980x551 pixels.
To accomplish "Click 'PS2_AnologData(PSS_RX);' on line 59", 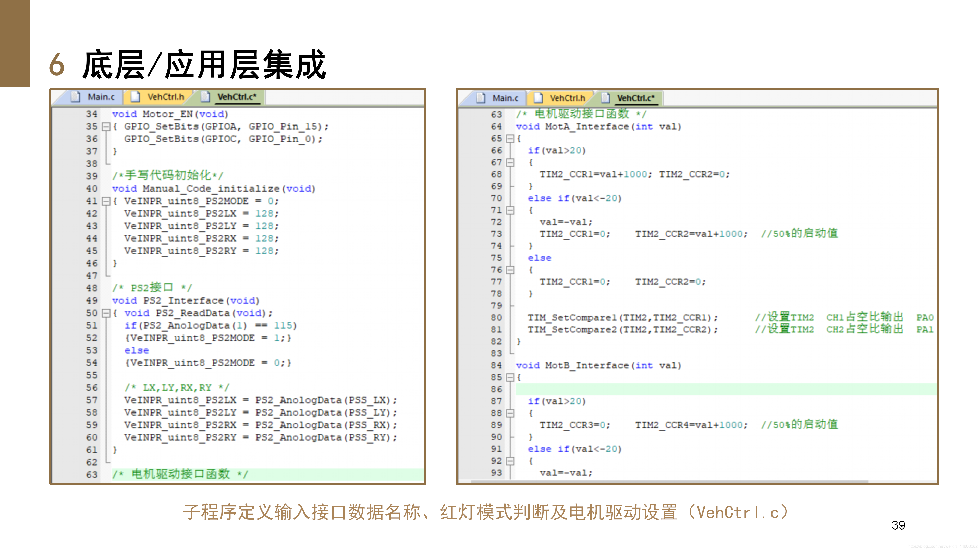I will point(326,425).
